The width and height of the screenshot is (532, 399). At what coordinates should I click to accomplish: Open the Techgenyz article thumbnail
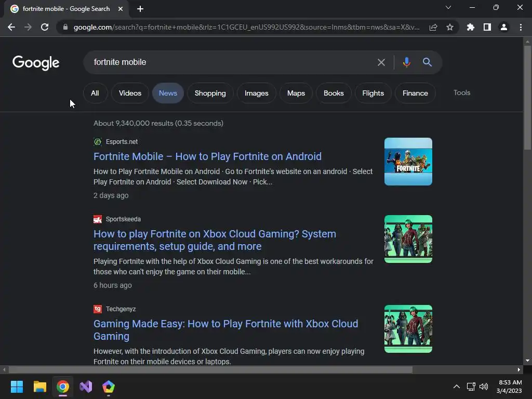pos(408,329)
